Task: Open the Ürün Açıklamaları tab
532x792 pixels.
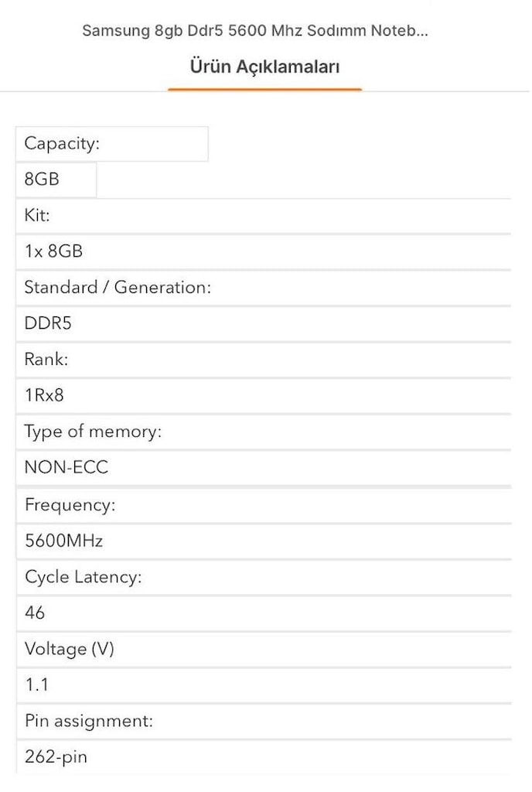Action: tap(264, 67)
